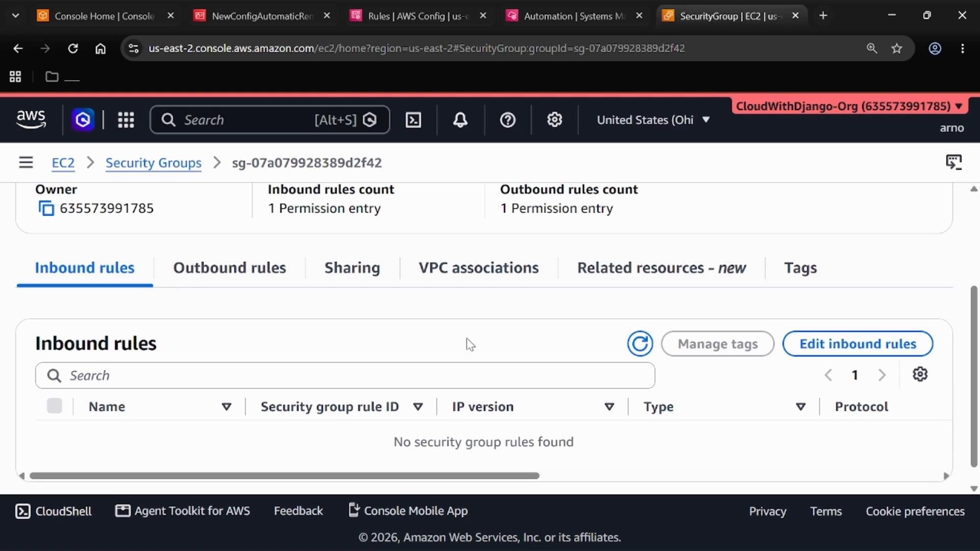980x551 pixels.
Task: Sort by the IP version column arrow
Action: pyautogui.click(x=609, y=407)
